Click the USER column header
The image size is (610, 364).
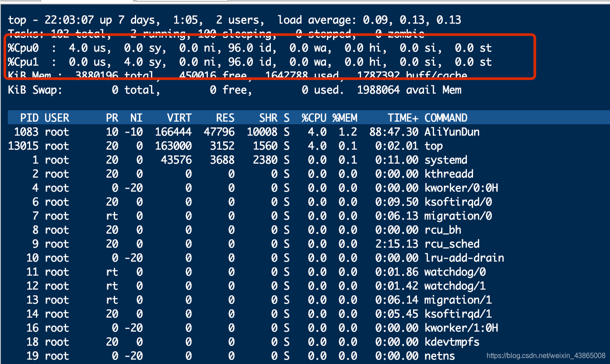click(57, 118)
